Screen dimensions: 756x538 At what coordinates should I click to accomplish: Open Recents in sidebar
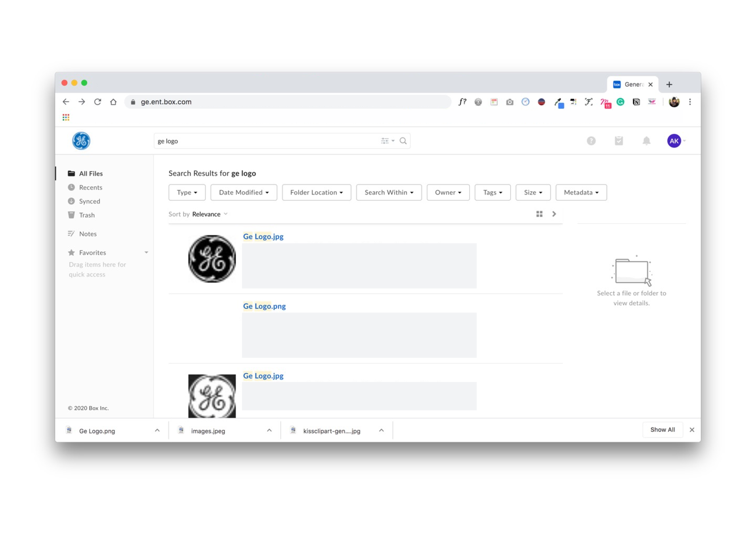click(x=91, y=188)
